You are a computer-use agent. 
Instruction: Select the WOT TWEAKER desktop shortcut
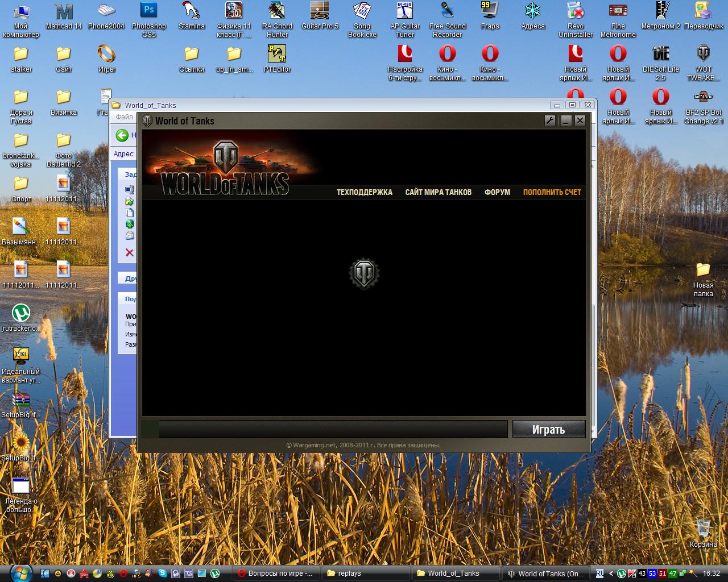pos(704,64)
